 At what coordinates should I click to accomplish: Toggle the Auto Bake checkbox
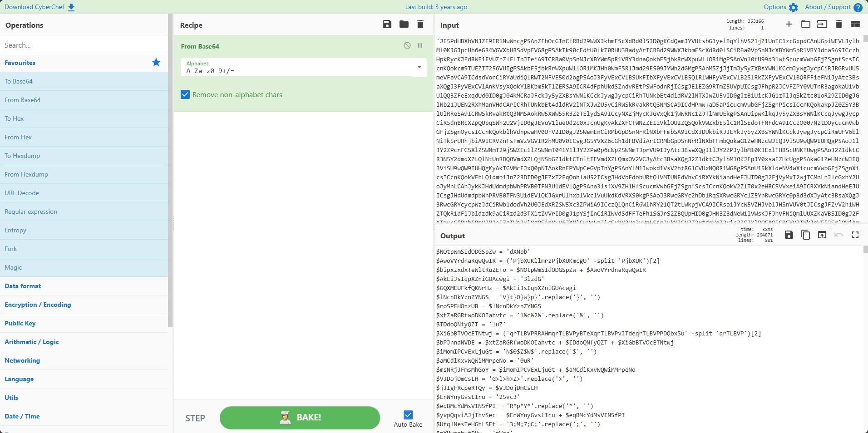tap(408, 415)
